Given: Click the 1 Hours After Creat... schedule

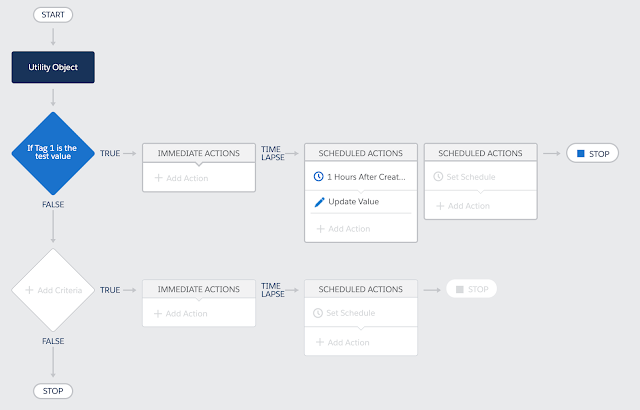Looking at the screenshot, I should click(x=366, y=177).
